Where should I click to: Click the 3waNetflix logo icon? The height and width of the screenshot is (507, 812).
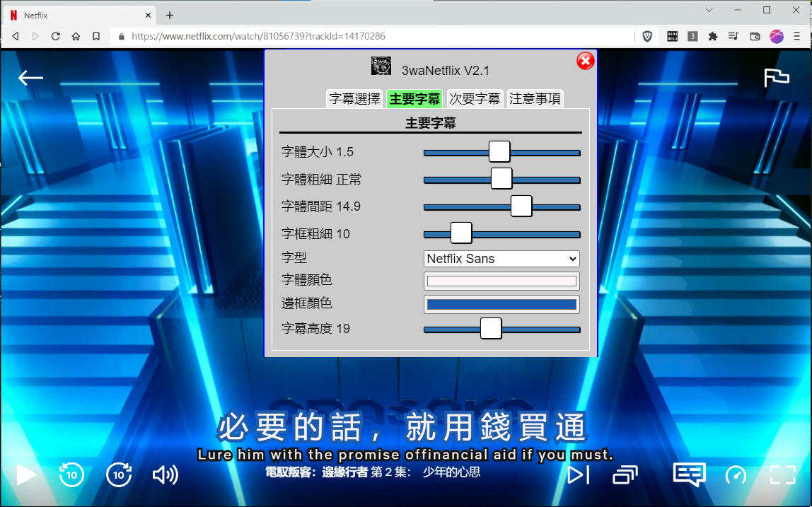(381, 66)
